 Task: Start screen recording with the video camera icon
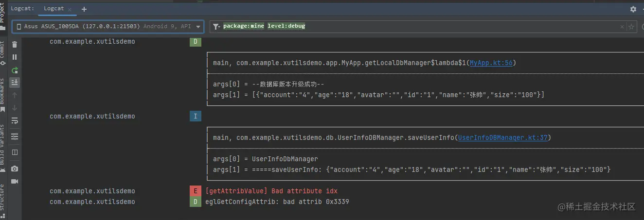pos(15,181)
